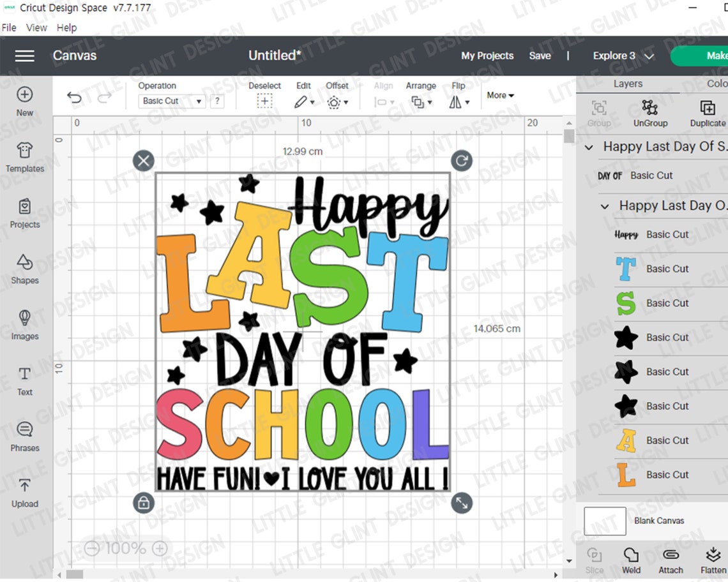The image size is (728, 582).
Task: Flatten the selected design
Action: (x=712, y=560)
